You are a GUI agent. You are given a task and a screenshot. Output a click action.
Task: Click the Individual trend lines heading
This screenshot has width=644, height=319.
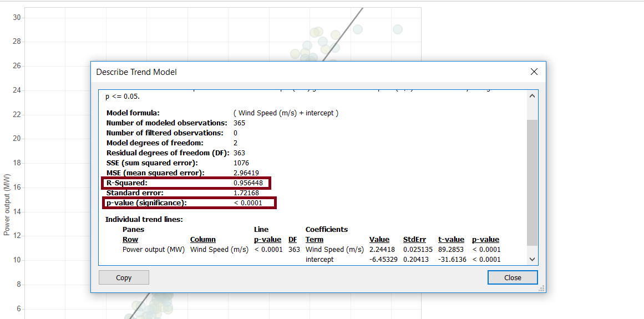(x=144, y=219)
